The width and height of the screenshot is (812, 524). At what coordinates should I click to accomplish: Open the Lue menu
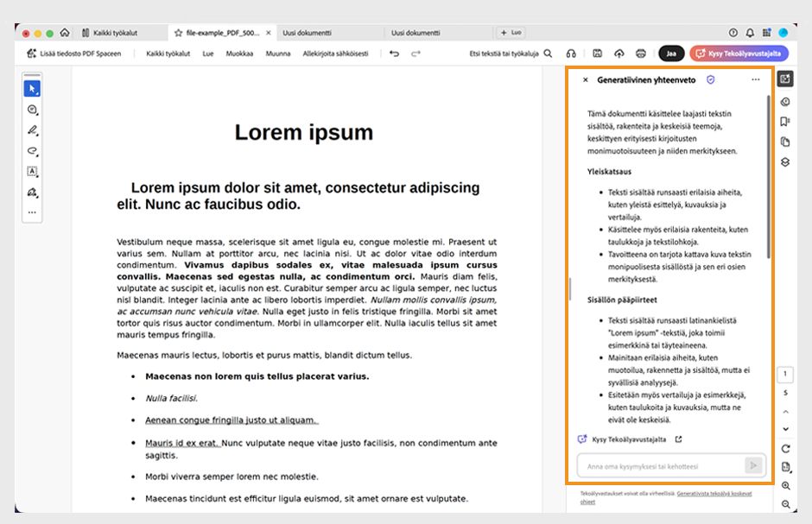[x=207, y=54]
